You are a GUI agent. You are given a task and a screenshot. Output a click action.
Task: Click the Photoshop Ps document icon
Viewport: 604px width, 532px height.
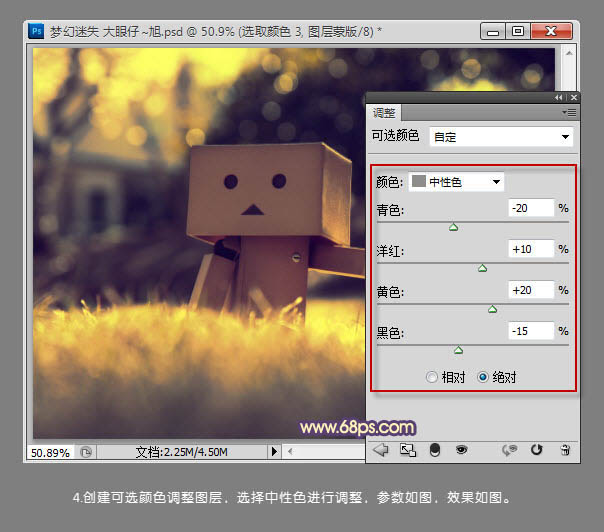coord(37,31)
